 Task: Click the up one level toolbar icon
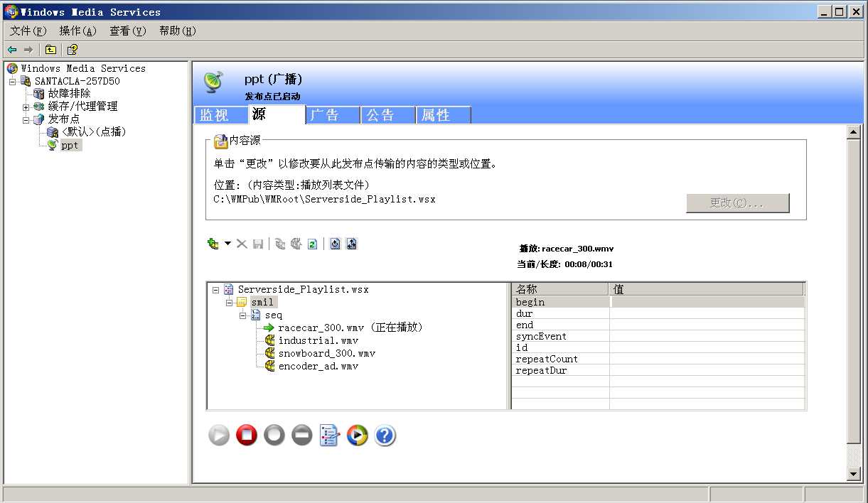[x=50, y=50]
